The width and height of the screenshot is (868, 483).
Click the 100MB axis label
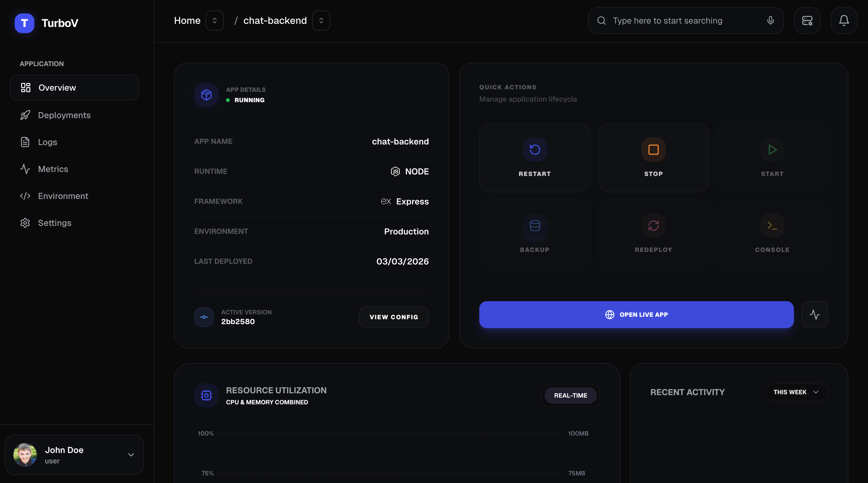578,433
